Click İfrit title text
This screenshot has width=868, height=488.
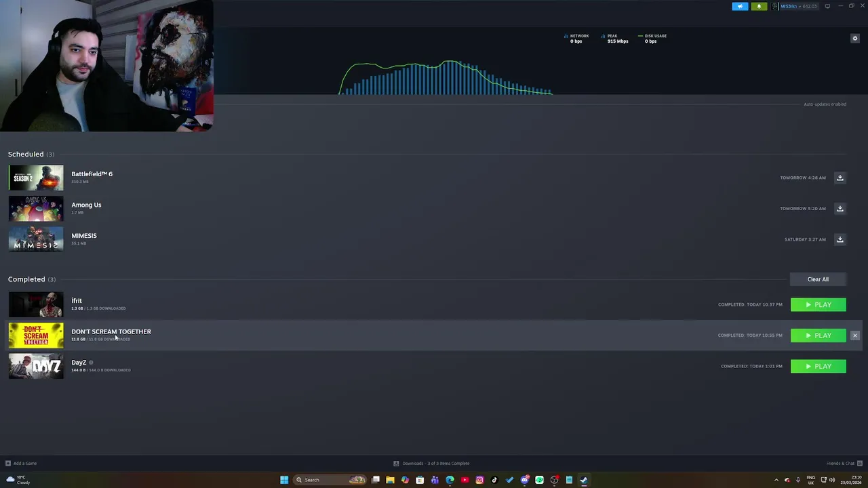(77, 300)
